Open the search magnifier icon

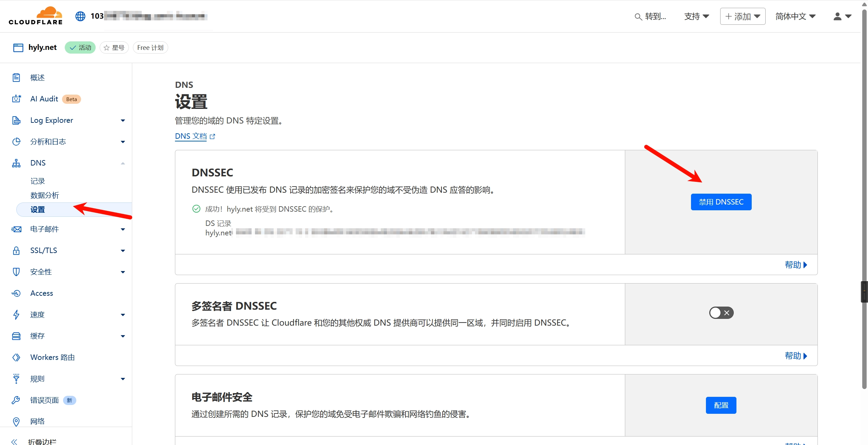[638, 17]
